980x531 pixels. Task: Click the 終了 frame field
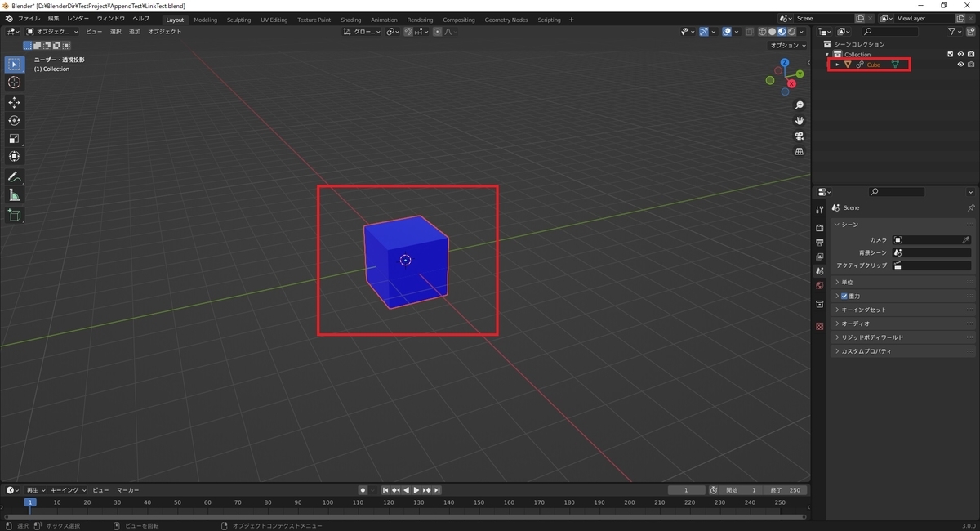(786, 490)
